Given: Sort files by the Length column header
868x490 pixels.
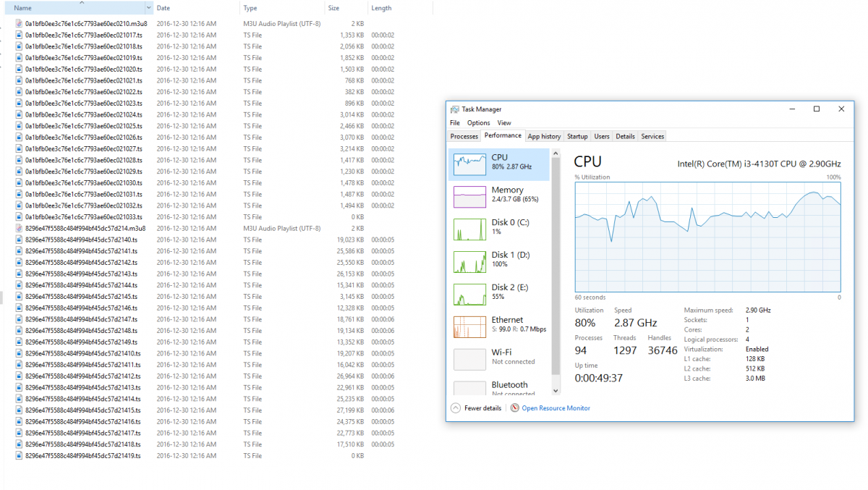Looking at the screenshot, I should (x=400, y=8).
